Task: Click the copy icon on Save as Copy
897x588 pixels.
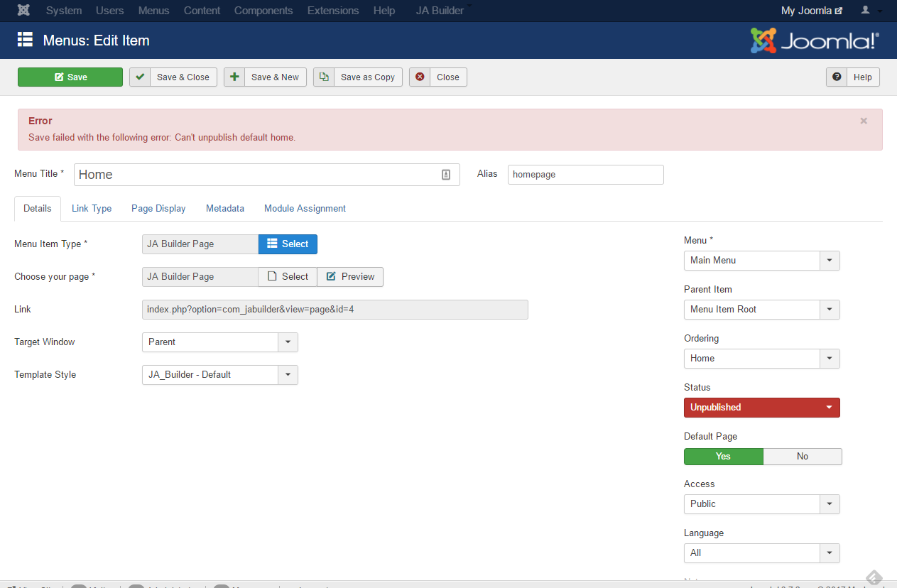Action: (324, 77)
